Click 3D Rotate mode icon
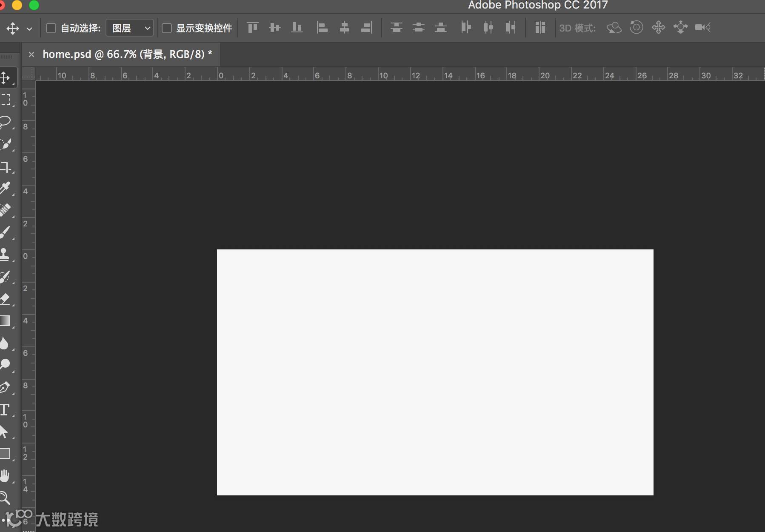Viewport: 765px width, 532px height. (614, 28)
